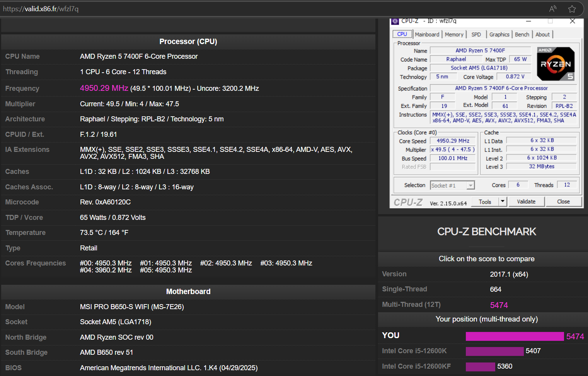Go to the Bench tab

pyautogui.click(x=522, y=34)
